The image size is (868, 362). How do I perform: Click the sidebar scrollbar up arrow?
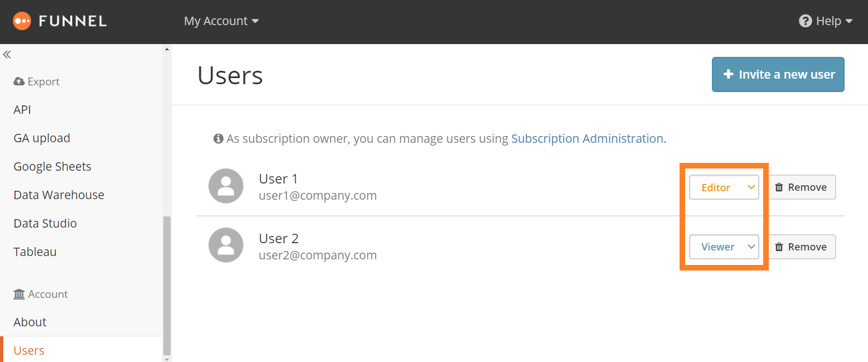coord(167,49)
